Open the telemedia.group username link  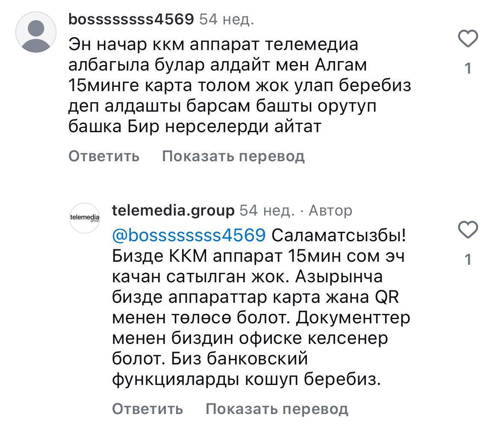pos(173,210)
